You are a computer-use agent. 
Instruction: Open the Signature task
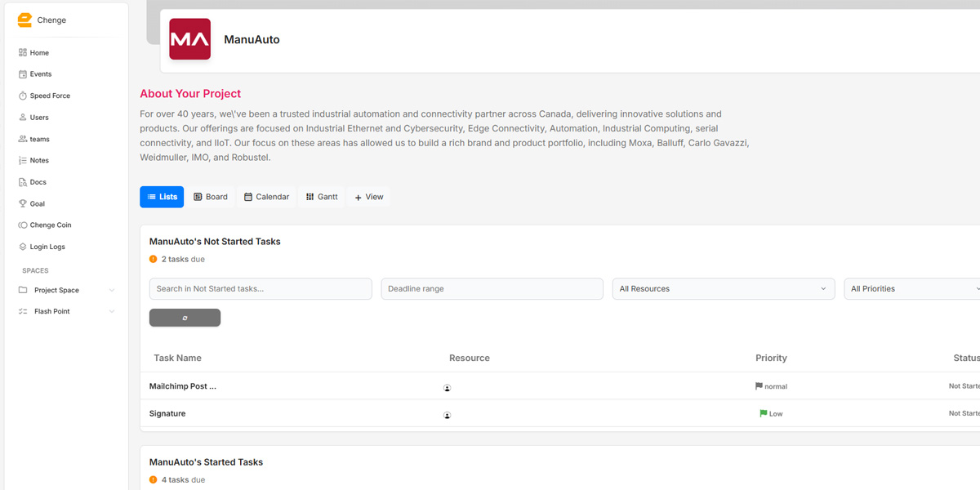pos(167,413)
